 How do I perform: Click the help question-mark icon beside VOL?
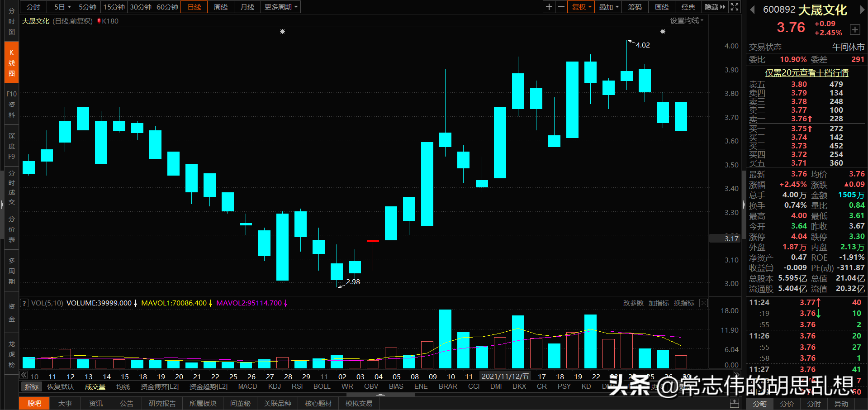tap(24, 303)
